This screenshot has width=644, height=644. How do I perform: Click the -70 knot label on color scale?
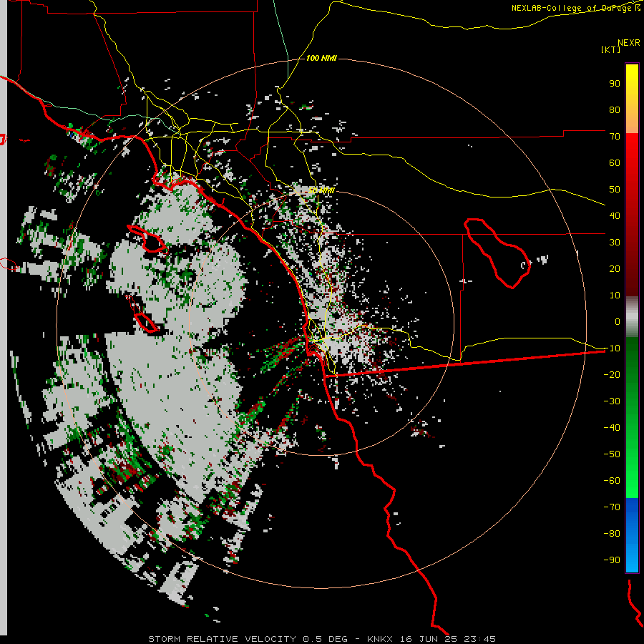pos(612,507)
